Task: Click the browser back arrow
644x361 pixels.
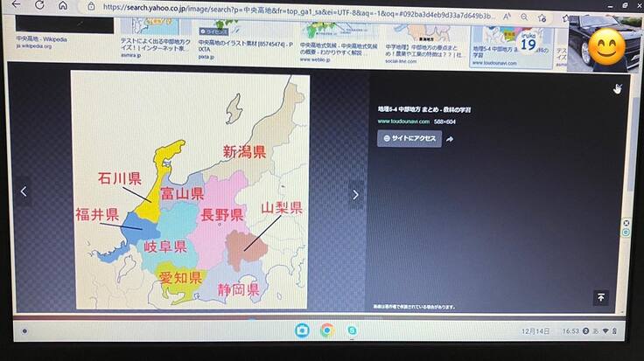Action: coord(16,5)
